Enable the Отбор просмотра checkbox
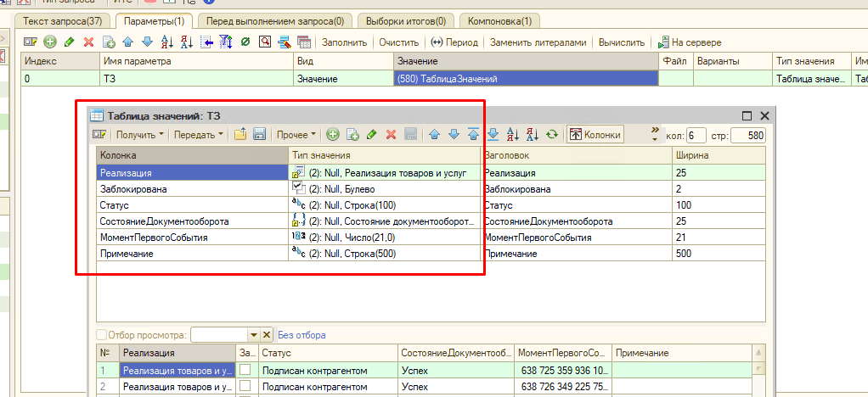Image resolution: width=868 pixels, height=397 pixels. click(103, 335)
